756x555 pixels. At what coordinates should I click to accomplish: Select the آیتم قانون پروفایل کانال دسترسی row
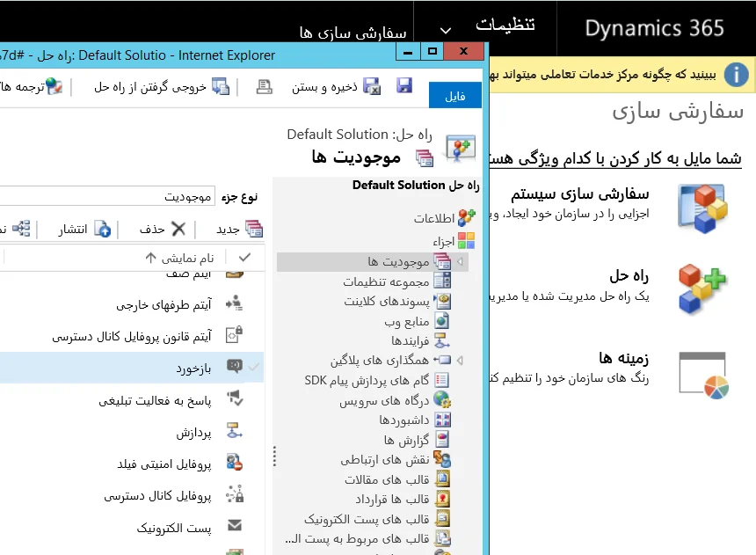click(x=132, y=336)
